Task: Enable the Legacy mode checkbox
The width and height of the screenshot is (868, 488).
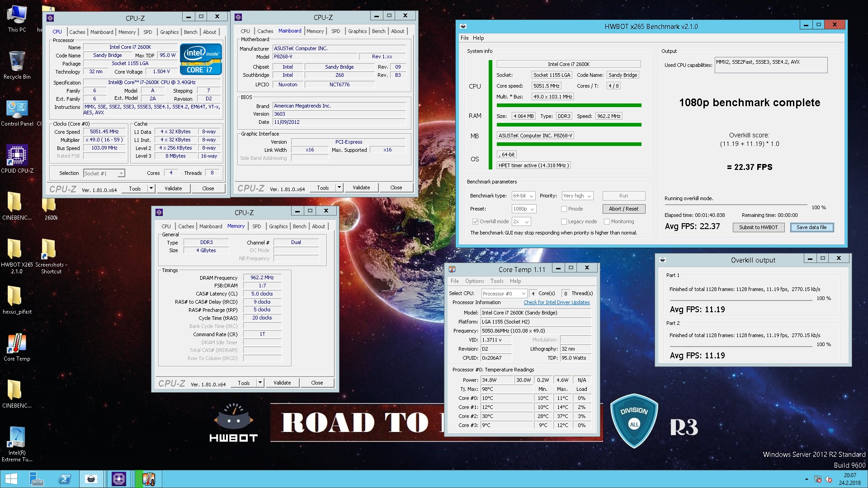Action: [564, 221]
